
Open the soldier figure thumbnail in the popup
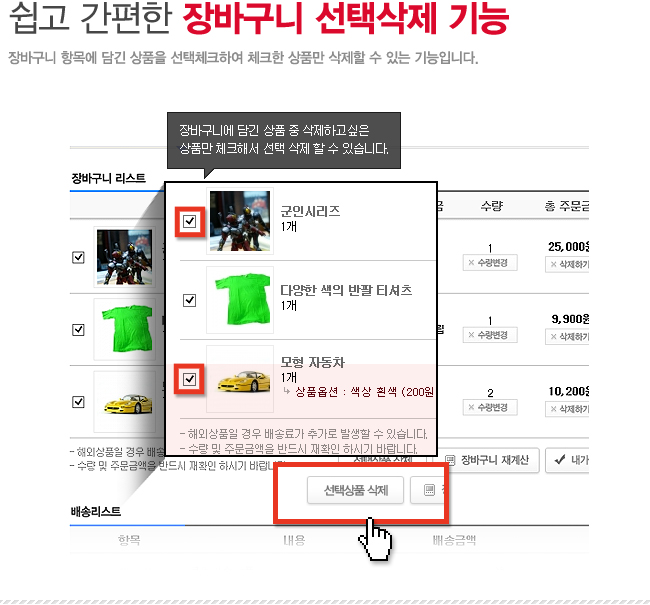240,221
